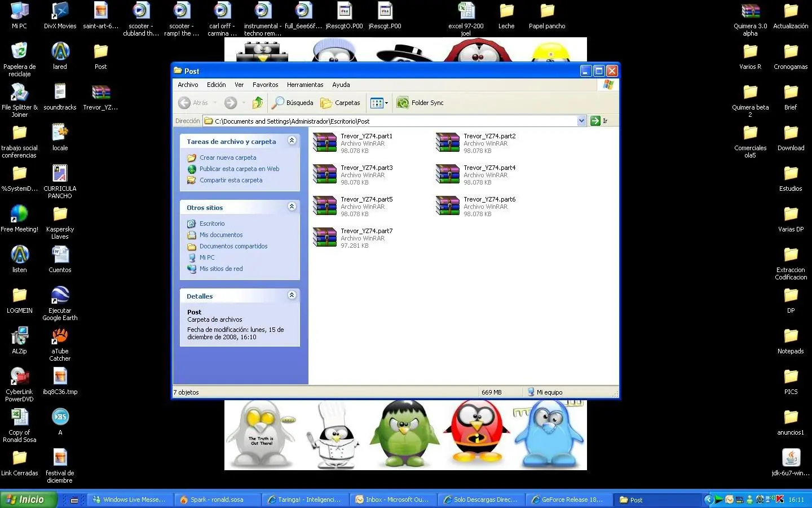Open the Favoritos menu

265,85
